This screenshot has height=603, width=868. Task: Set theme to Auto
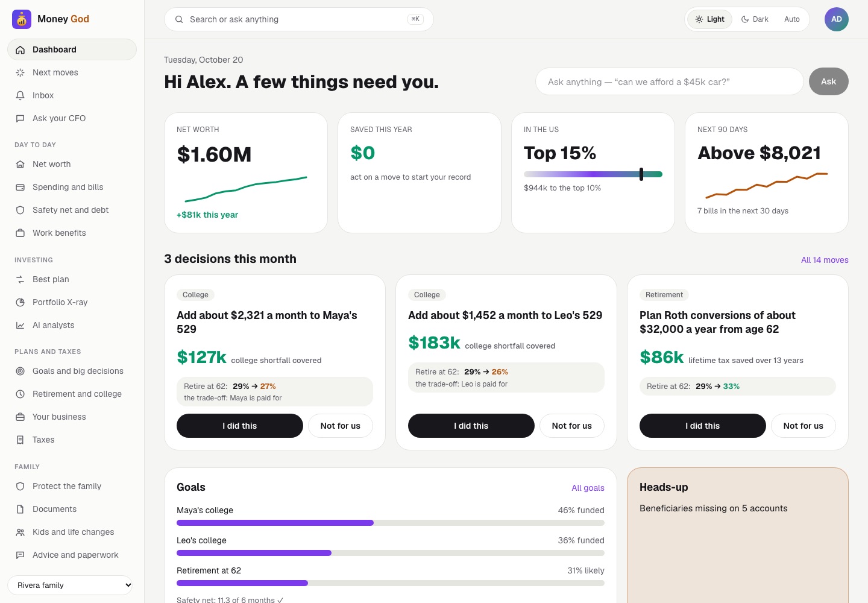(792, 19)
